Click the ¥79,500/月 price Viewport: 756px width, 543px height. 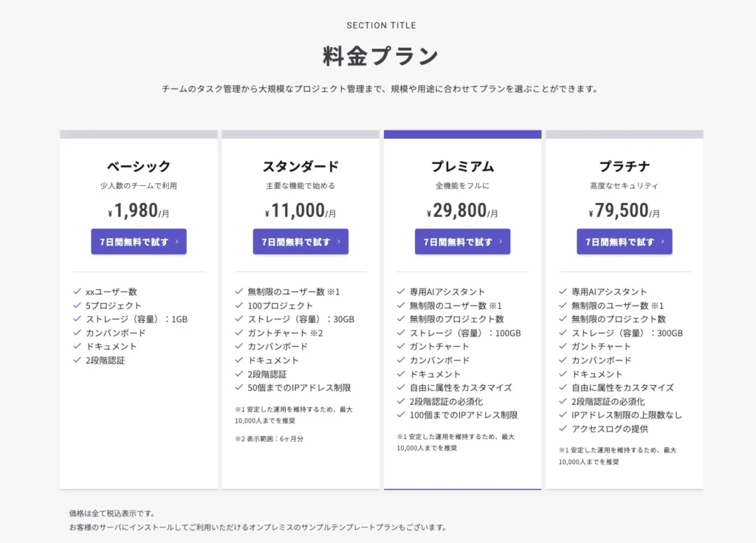click(x=625, y=210)
